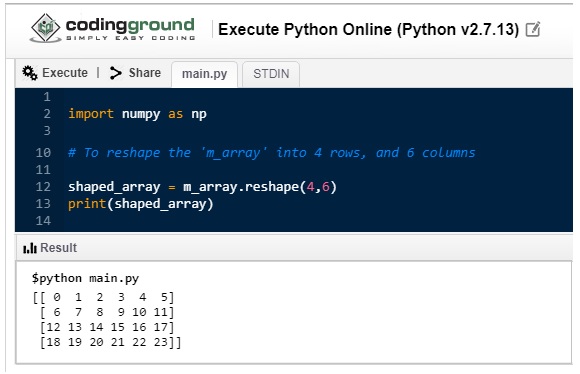
Task: Click the edit pencil icon next to title
Action: (x=533, y=29)
